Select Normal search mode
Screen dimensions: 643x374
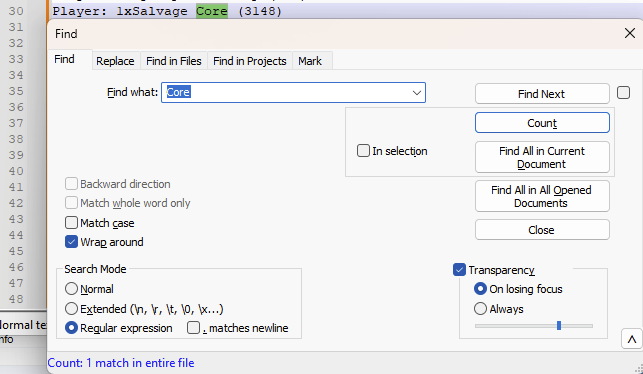(x=71, y=289)
